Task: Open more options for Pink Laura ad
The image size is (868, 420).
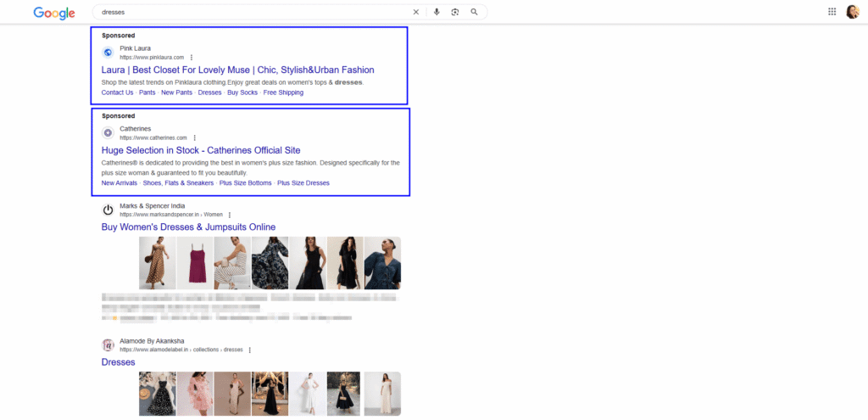Action: 192,58
